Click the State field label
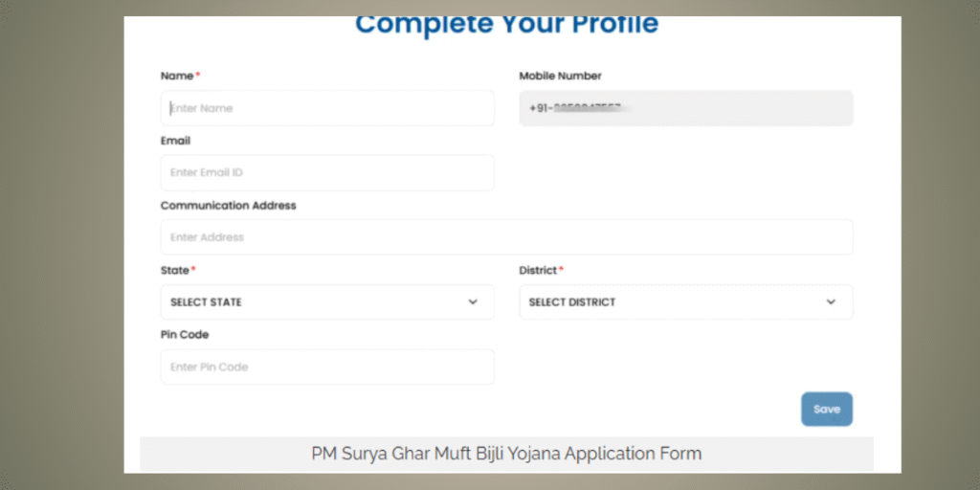 coord(174,271)
